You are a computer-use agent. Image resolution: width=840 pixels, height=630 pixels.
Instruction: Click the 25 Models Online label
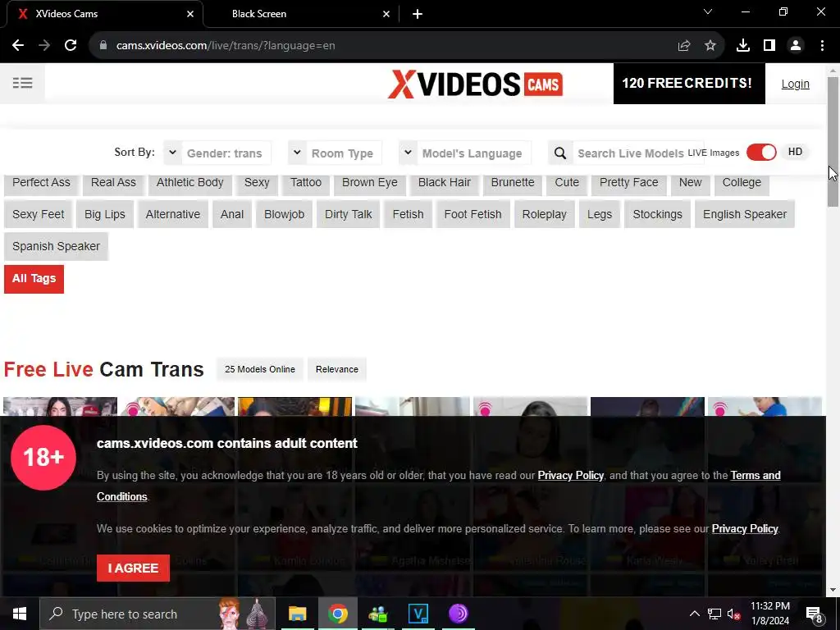click(260, 369)
